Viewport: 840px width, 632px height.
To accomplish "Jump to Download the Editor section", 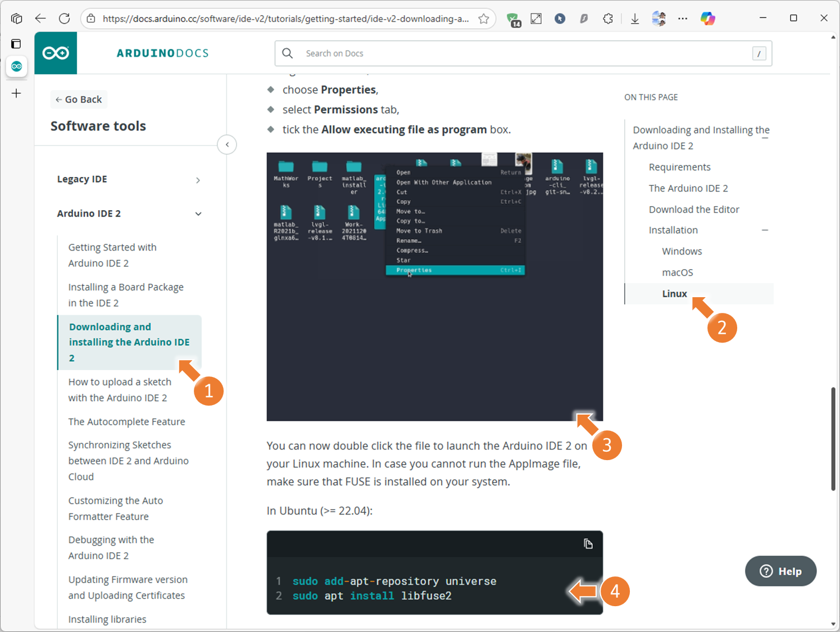I will [694, 210].
